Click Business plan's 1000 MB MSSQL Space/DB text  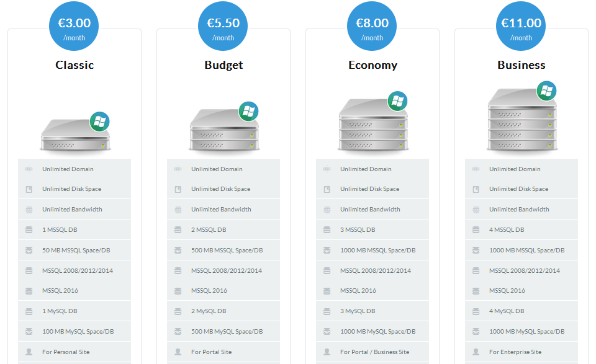coord(527,250)
